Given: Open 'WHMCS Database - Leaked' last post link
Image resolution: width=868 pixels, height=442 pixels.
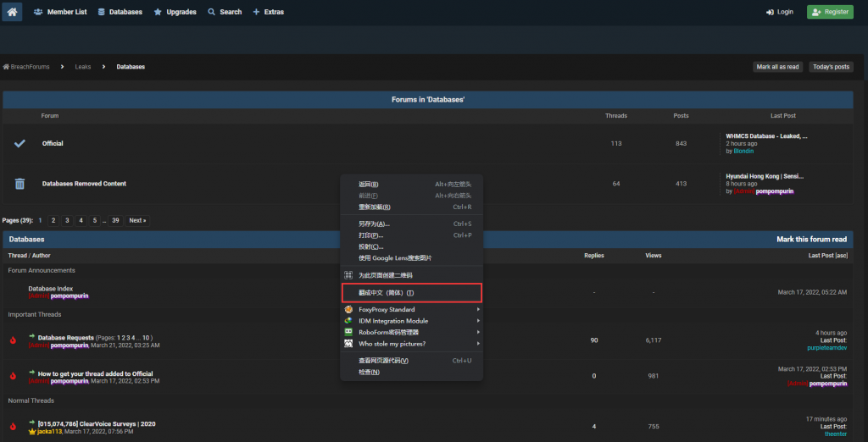Looking at the screenshot, I should point(766,136).
